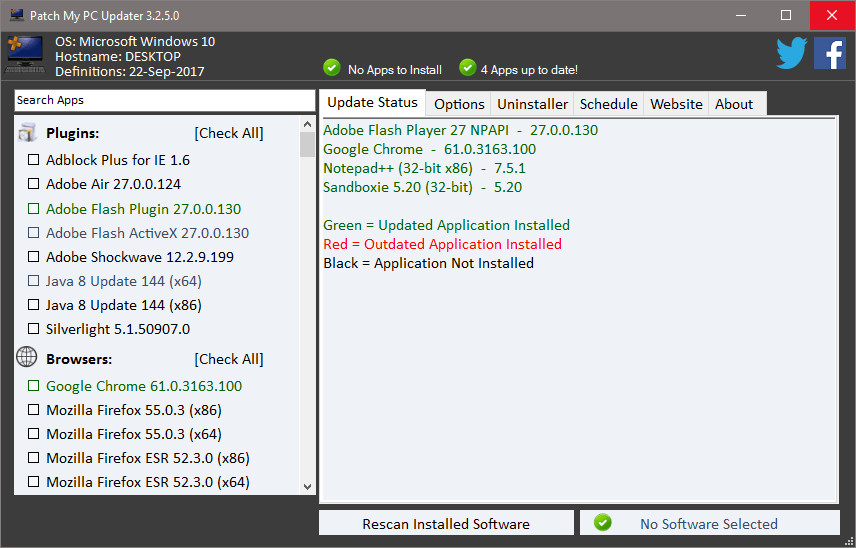Open the Facebook icon

(830, 53)
